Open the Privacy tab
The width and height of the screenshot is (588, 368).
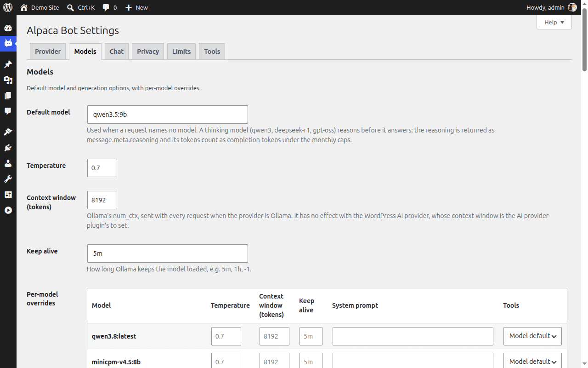(x=148, y=52)
